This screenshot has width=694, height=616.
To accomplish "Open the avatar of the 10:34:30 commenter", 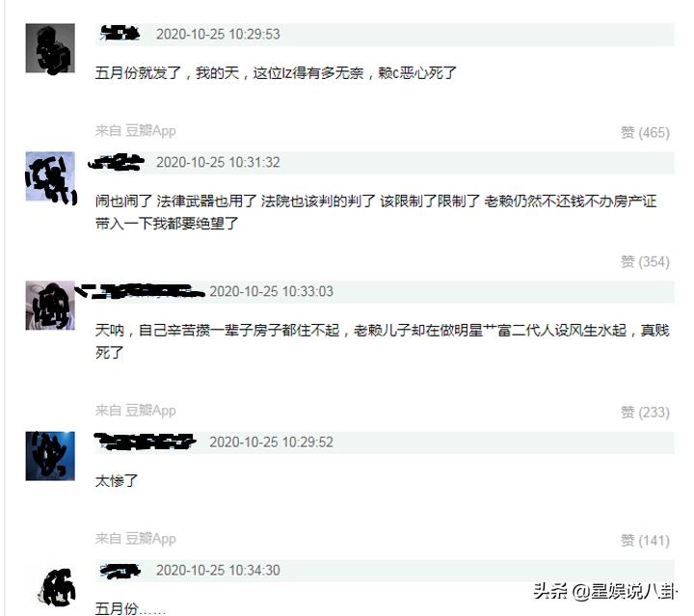I will (x=57, y=588).
